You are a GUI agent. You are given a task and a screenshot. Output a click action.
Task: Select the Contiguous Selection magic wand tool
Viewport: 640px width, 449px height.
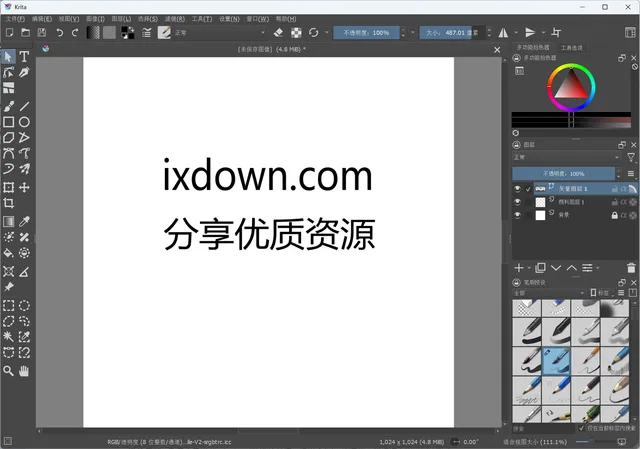pos(9,337)
